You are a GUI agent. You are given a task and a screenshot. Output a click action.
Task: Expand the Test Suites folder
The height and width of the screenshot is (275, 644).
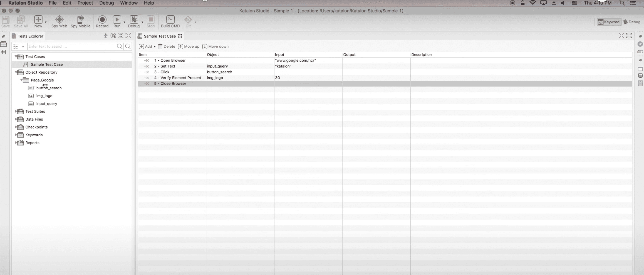[16, 111]
